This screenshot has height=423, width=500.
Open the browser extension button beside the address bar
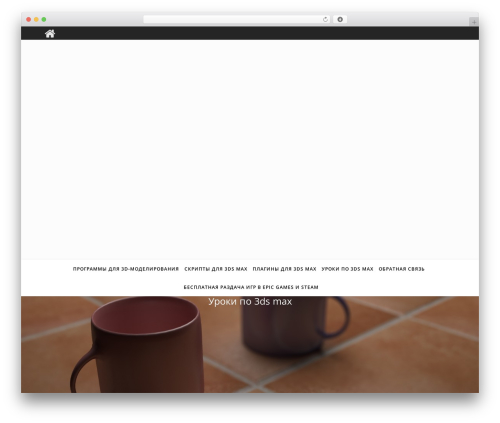340,19
